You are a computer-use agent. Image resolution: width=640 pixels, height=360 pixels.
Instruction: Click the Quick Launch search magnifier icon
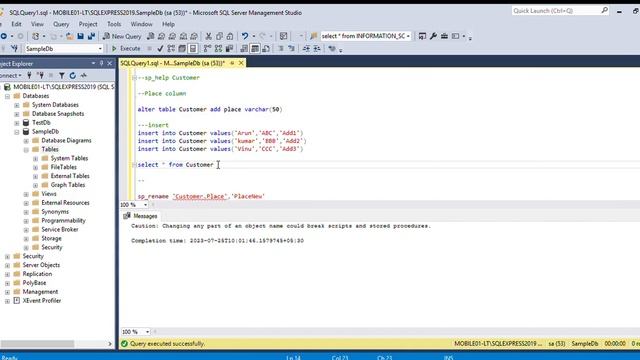pyautogui.click(x=604, y=11)
